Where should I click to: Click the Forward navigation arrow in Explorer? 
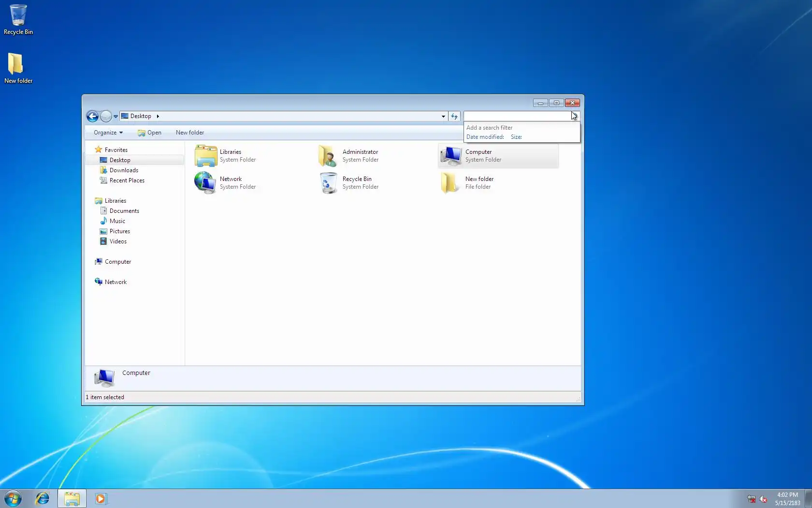(106, 116)
